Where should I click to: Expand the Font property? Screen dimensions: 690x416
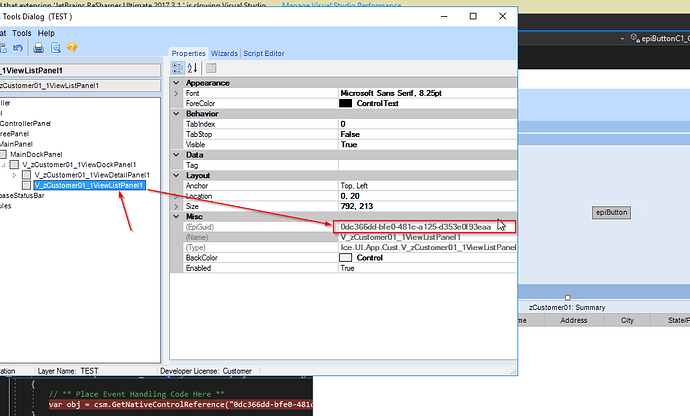[x=176, y=93]
